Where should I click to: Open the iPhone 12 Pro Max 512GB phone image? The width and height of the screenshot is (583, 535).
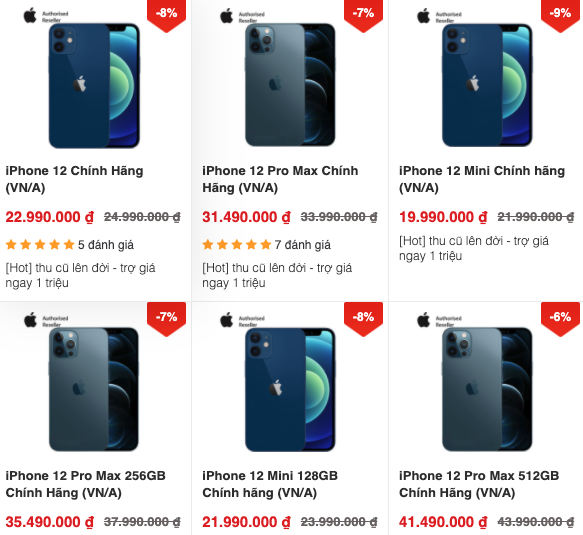(x=487, y=389)
